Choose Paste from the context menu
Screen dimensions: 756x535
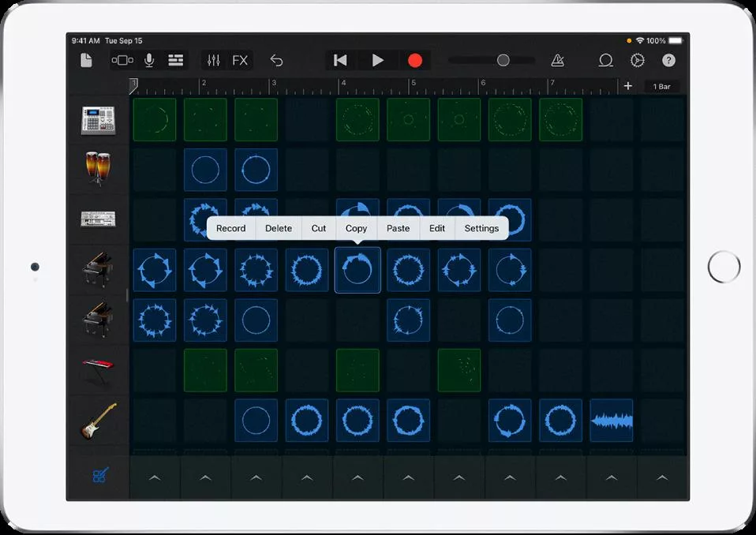click(398, 228)
